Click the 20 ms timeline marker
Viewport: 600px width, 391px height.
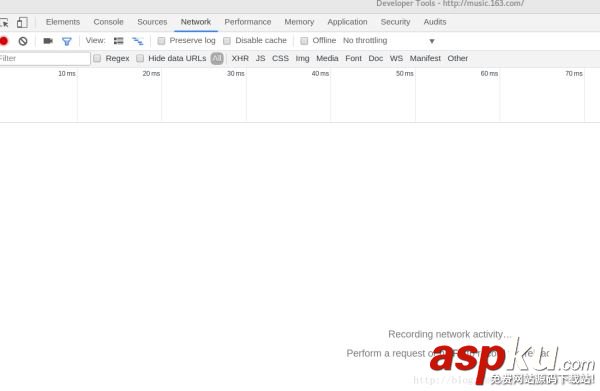tap(151, 73)
